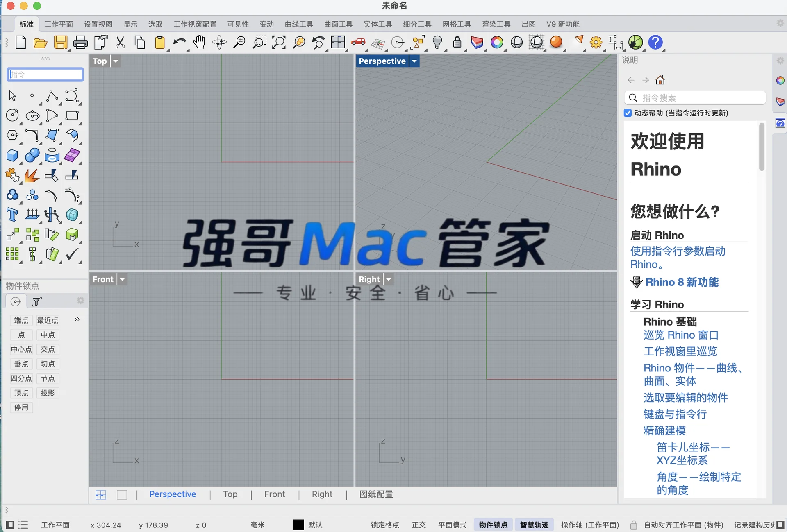Toggle the 端点 object snap
This screenshot has width=787, height=532.
(21, 320)
